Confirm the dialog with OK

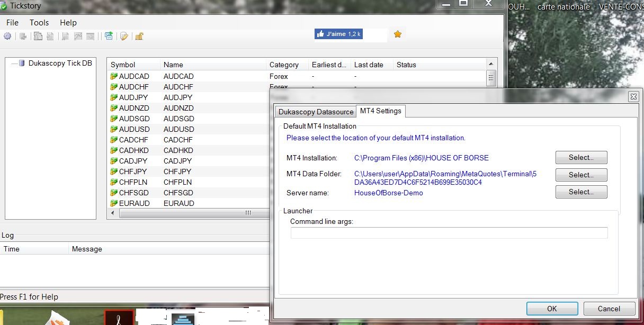click(552, 309)
